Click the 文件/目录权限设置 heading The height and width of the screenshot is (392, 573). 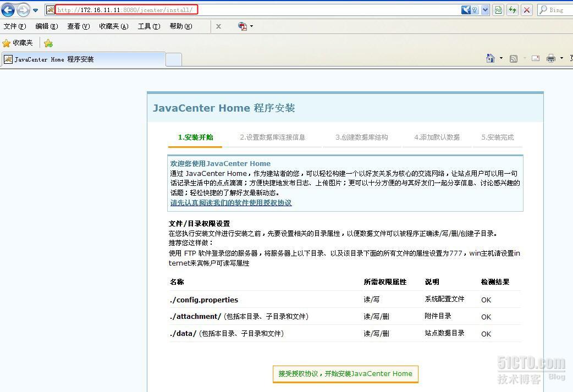tap(199, 224)
